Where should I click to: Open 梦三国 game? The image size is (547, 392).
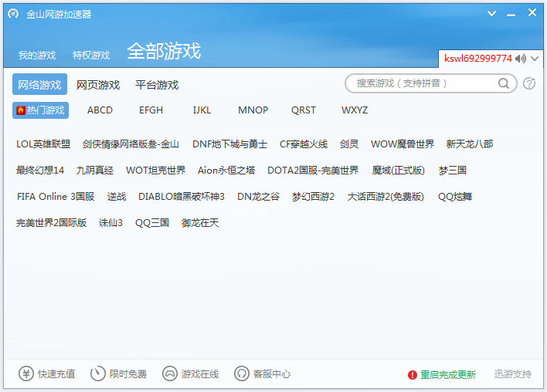click(x=453, y=170)
